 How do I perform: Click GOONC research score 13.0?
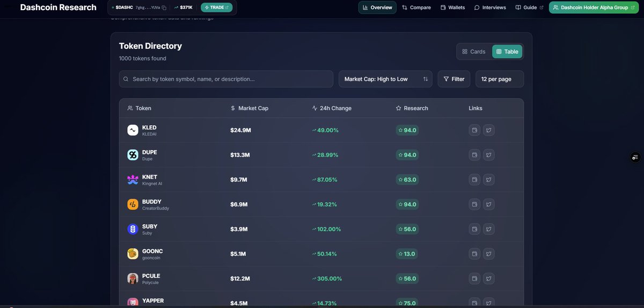407,254
